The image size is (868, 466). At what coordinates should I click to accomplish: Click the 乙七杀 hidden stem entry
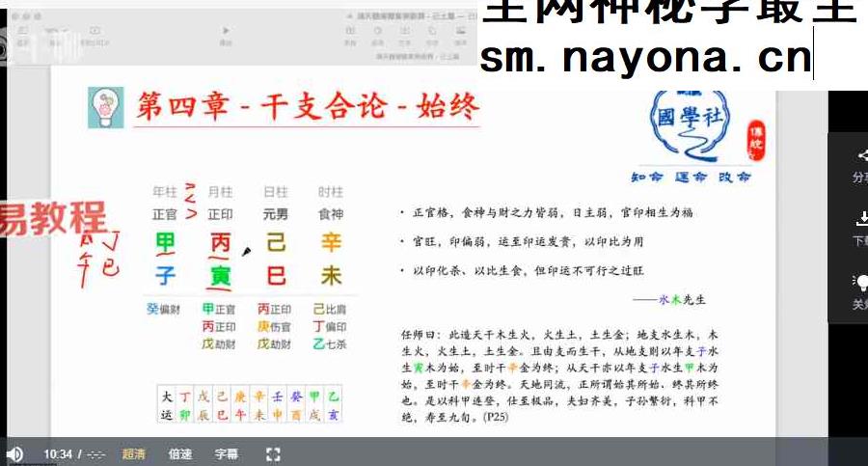coord(330,344)
